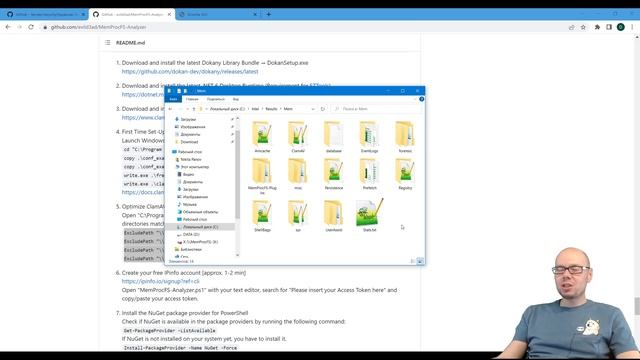Select the Stats.txt file
Viewport: 640px width, 360px height.
point(369,216)
